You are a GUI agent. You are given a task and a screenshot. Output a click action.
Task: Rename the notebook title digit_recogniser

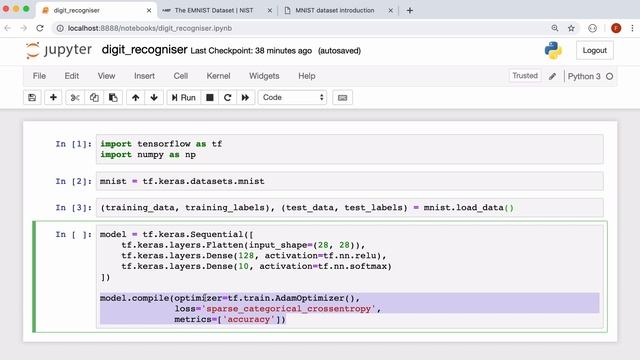point(144,50)
